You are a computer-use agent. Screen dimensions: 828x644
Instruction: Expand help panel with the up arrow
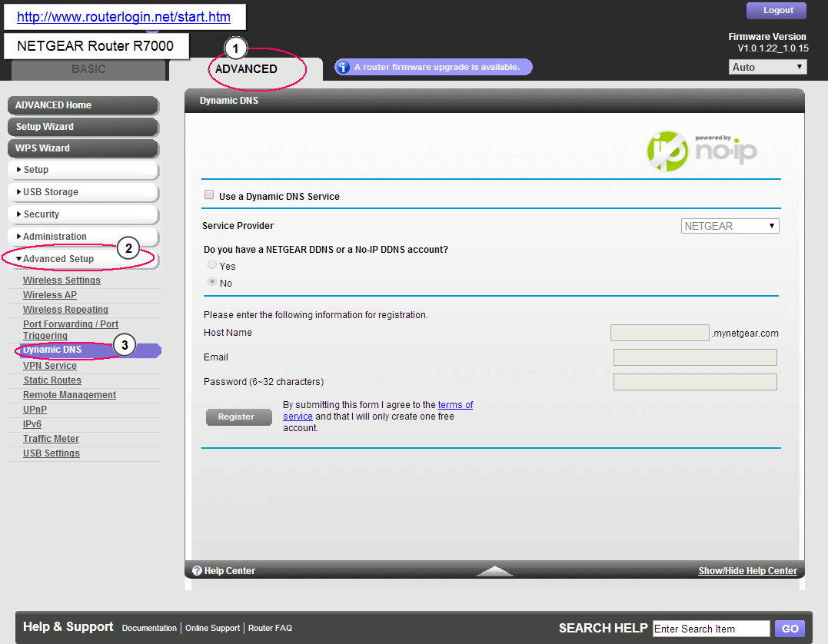click(494, 570)
